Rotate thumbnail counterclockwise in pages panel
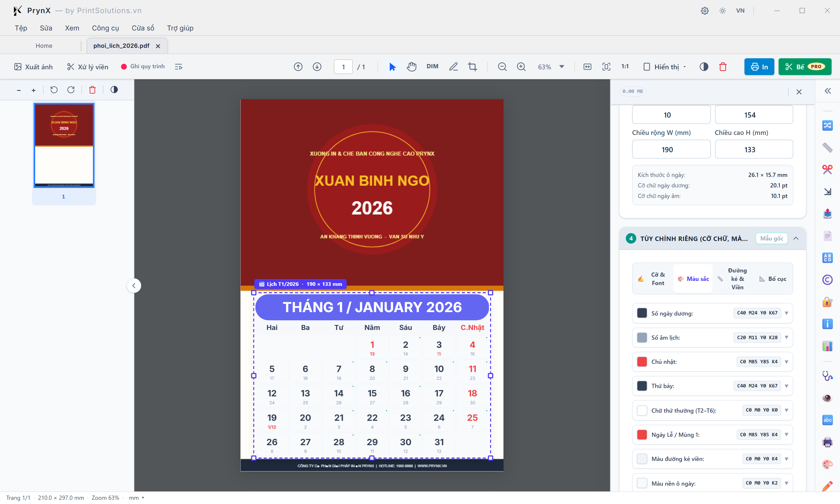 coord(54,90)
